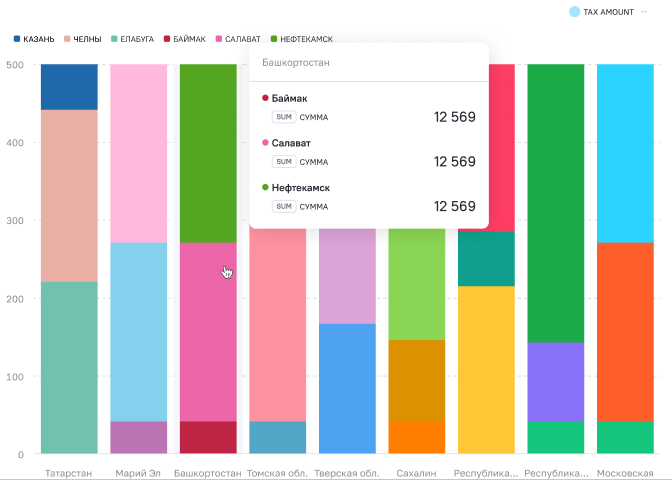The width and height of the screenshot is (672, 480).
Task: Toggle the КАЗАНЬ legend series
Action: [34, 39]
